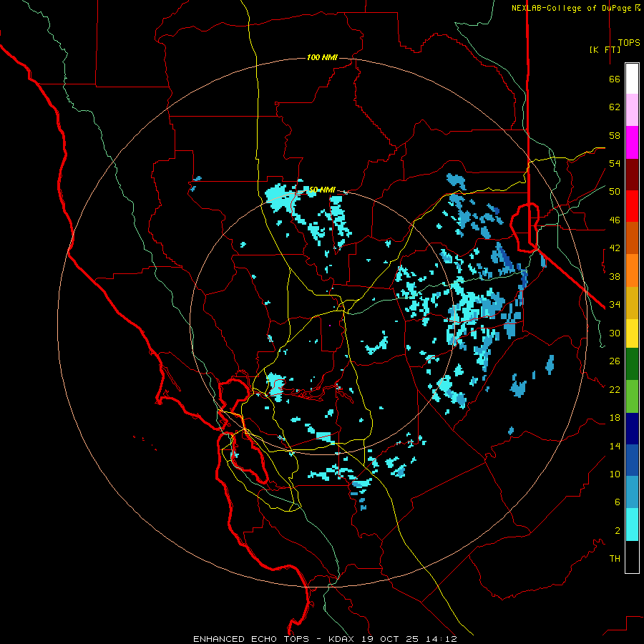Image resolution: width=644 pixels, height=644 pixels.
Task: Click the "[K FT]" units label
Action: tap(605, 49)
